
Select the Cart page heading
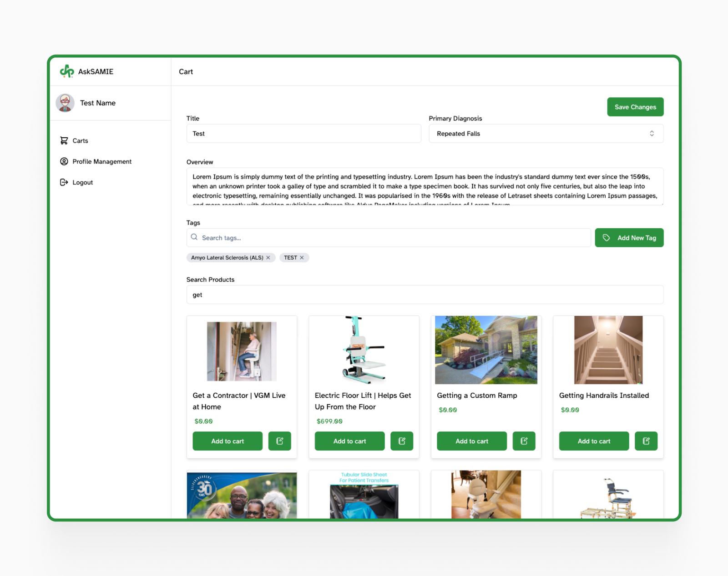(x=186, y=71)
